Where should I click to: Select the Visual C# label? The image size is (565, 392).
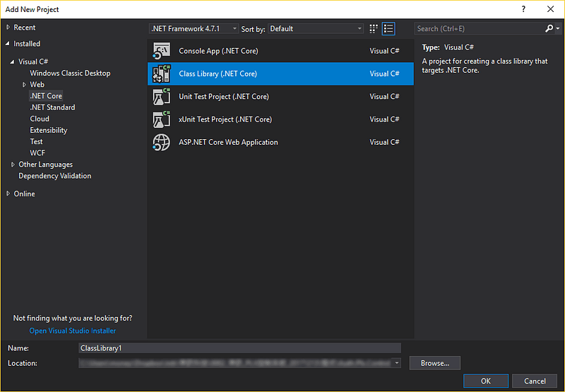(33, 61)
